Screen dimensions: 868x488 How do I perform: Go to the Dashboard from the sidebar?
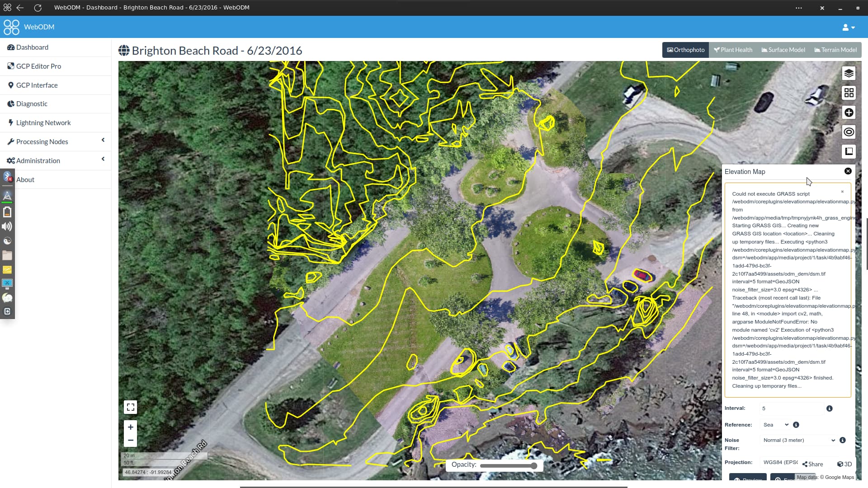[x=32, y=47]
